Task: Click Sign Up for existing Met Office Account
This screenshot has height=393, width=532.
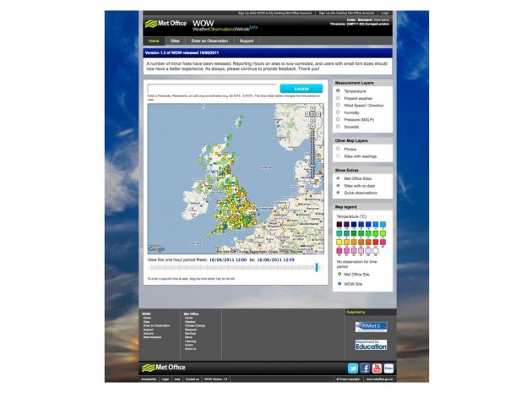Action: [x=274, y=14]
